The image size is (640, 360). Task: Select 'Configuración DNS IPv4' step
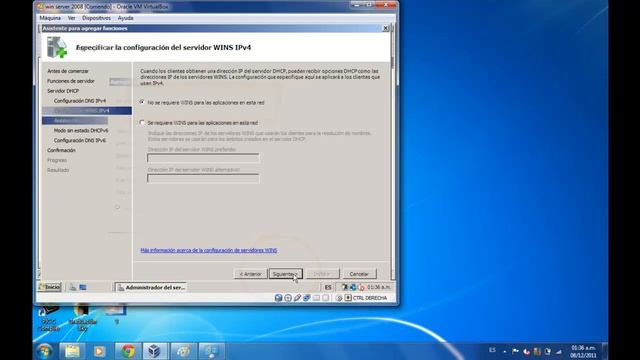[80, 100]
